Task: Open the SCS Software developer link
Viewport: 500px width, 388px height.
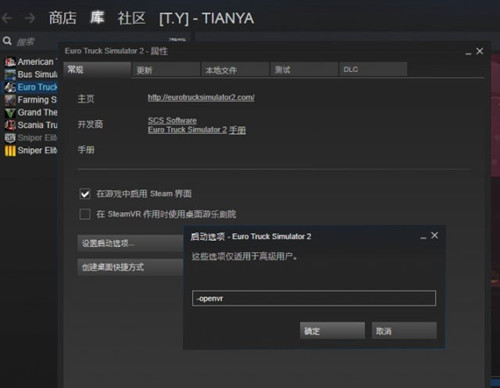Action: pos(172,120)
